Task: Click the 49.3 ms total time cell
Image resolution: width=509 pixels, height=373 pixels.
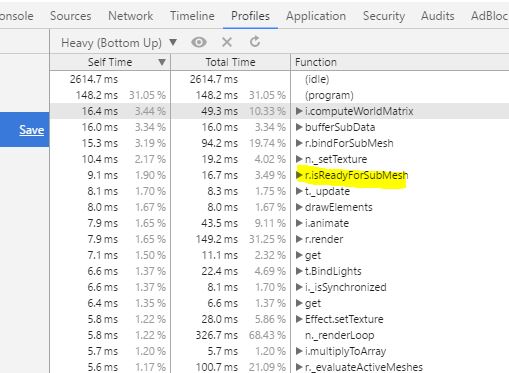Action: [219, 111]
